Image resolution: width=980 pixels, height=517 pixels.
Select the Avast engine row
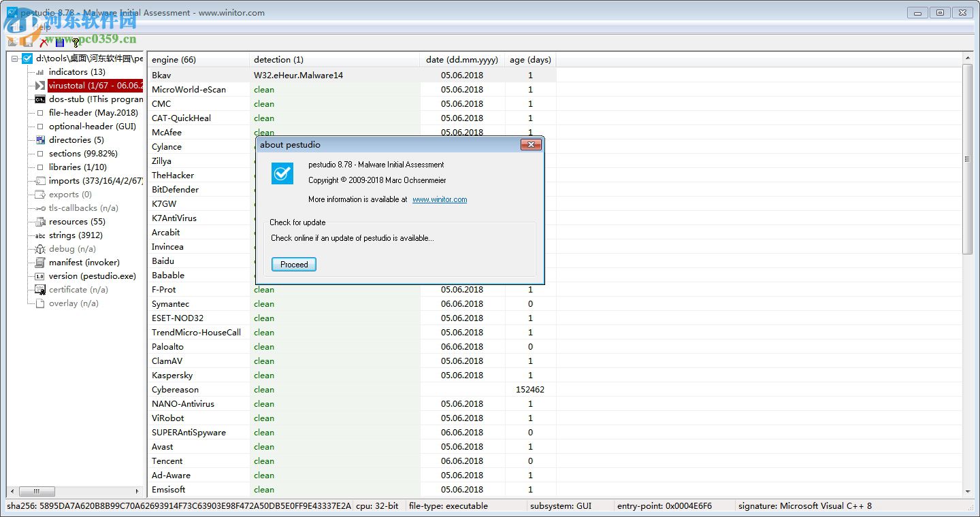pyautogui.click(x=352, y=446)
